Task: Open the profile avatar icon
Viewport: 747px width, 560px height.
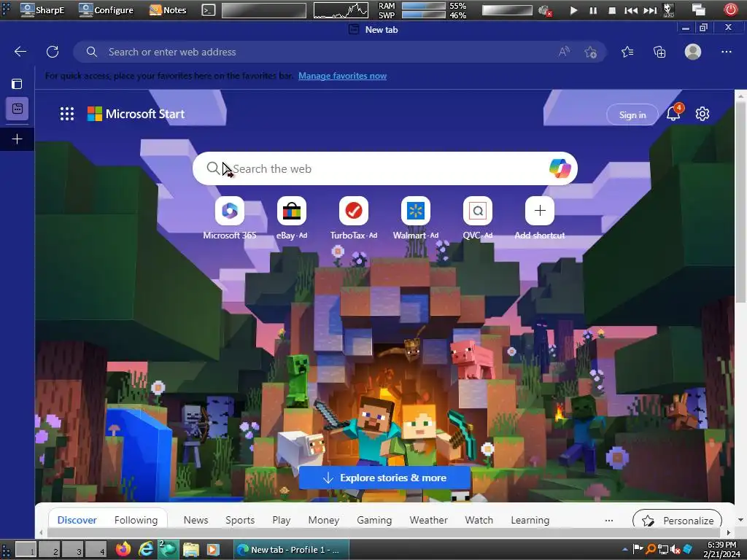Action: pyautogui.click(x=693, y=52)
